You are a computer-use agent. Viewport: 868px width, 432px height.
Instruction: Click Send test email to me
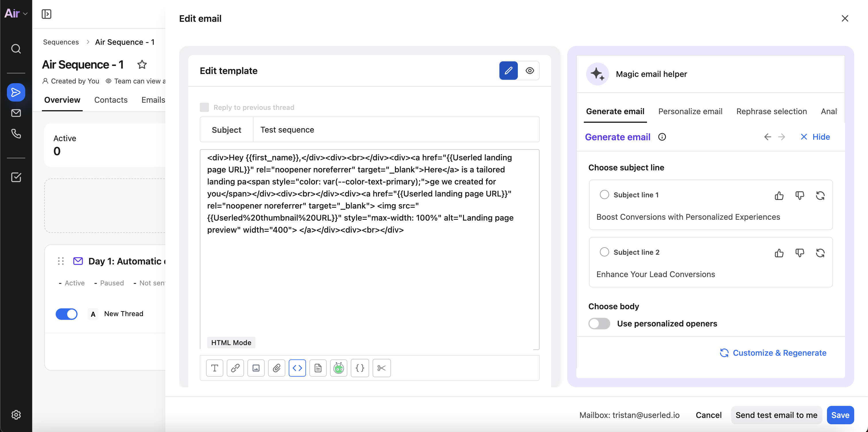[776, 415]
